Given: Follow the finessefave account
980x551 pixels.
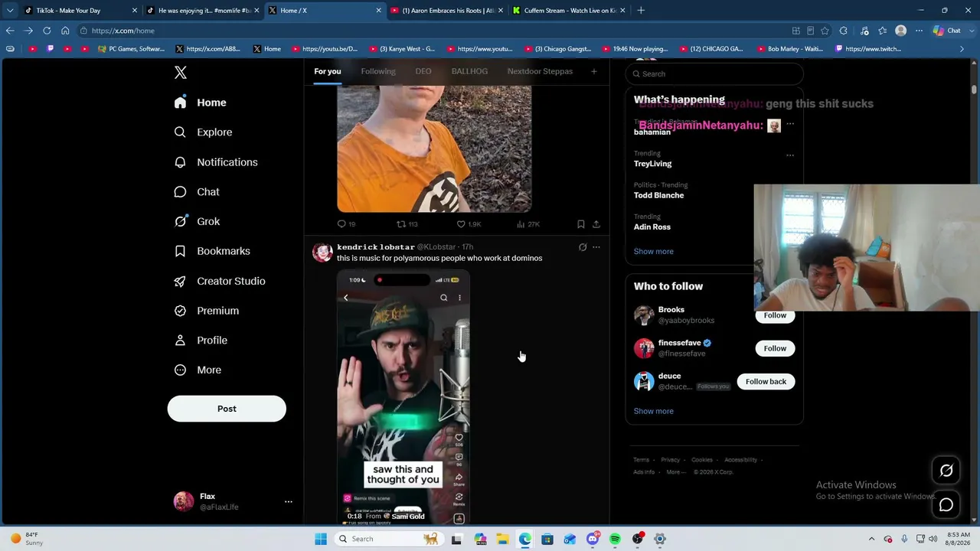Looking at the screenshot, I should tap(775, 349).
